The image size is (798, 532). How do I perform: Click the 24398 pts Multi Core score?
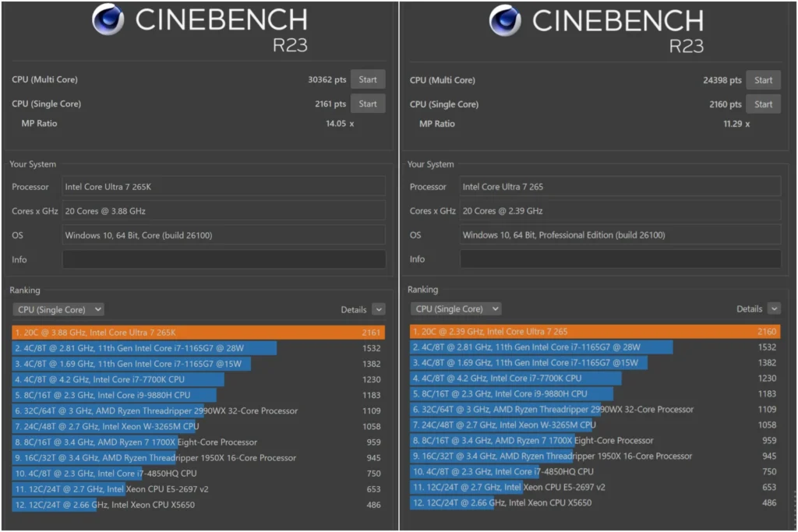(722, 80)
